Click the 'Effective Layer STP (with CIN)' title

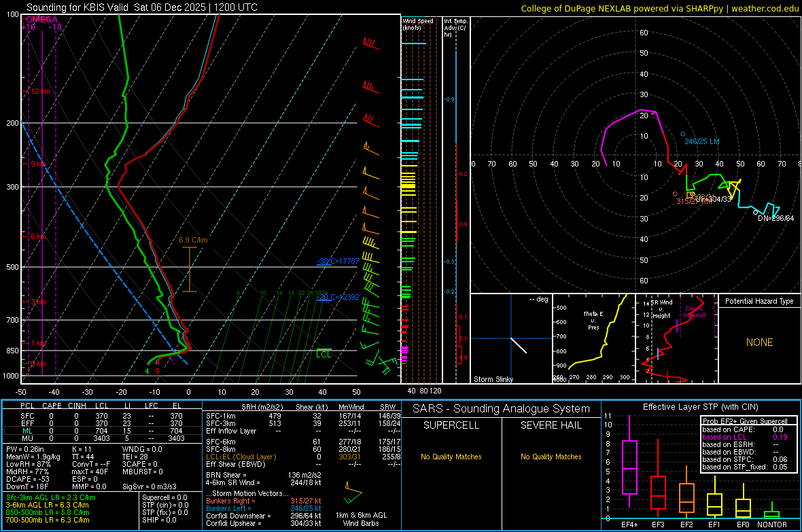click(x=701, y=407)
